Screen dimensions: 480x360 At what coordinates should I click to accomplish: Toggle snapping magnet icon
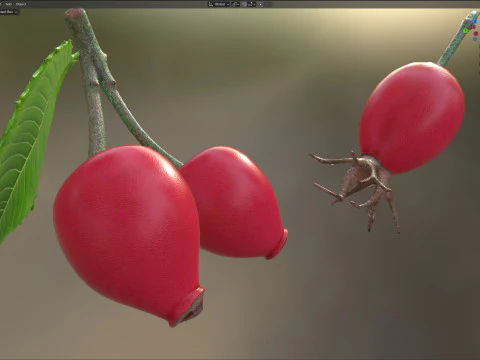244,4
